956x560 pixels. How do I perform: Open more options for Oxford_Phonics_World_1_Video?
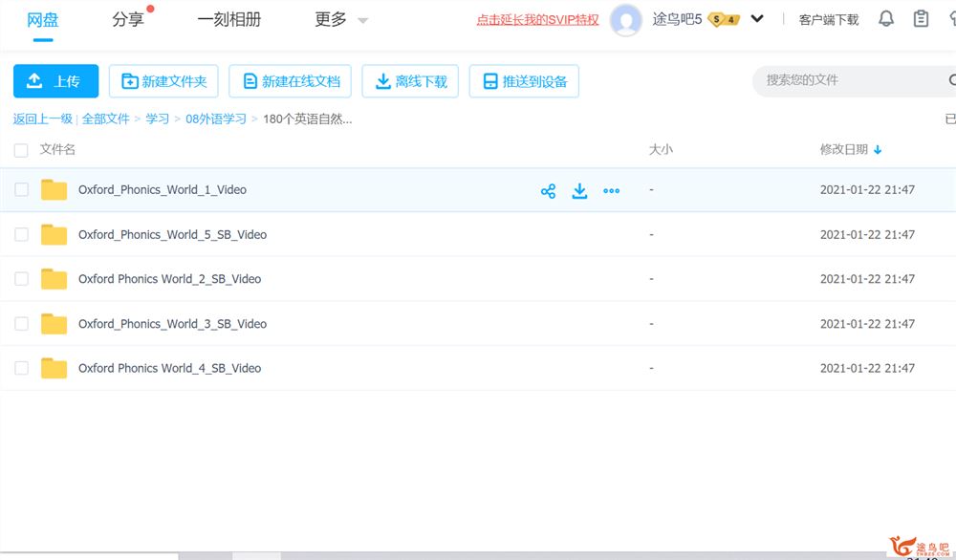[x=611, y=191]
